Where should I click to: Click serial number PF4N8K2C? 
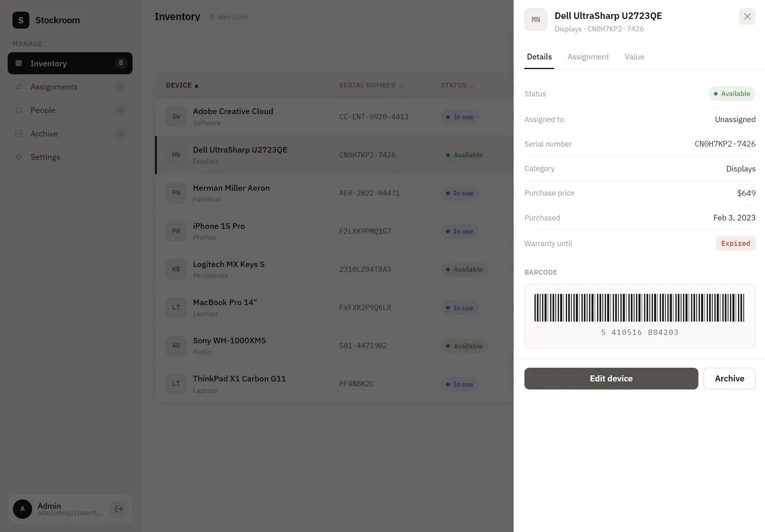357,384
